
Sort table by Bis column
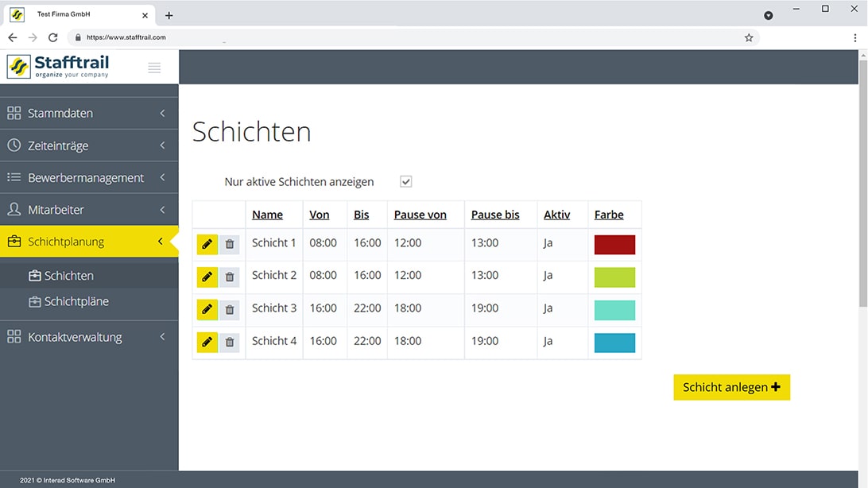point(361,215)
